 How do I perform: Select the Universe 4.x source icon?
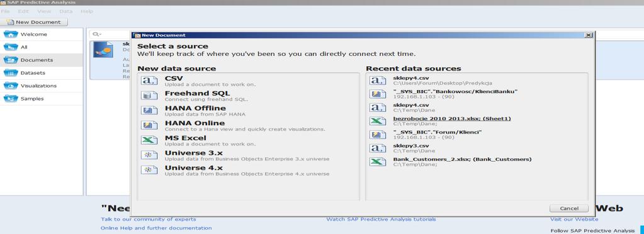coord(149,170)
